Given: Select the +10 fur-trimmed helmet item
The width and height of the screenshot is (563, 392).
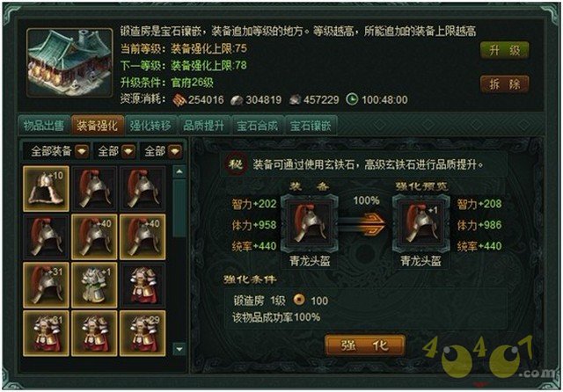Looking at the screenshot, I should (46, 188).
